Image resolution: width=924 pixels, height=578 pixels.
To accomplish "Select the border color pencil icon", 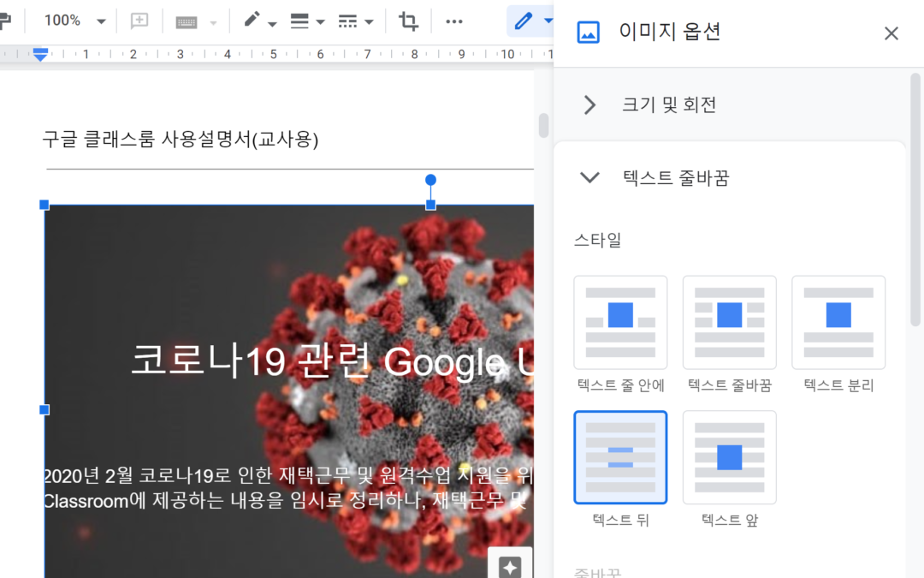I will tap(252, 20).
